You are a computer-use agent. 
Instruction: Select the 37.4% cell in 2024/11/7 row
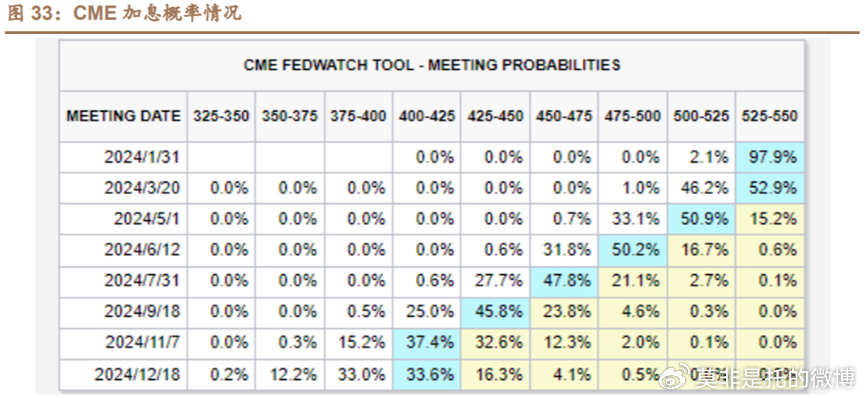coord(426,343)
